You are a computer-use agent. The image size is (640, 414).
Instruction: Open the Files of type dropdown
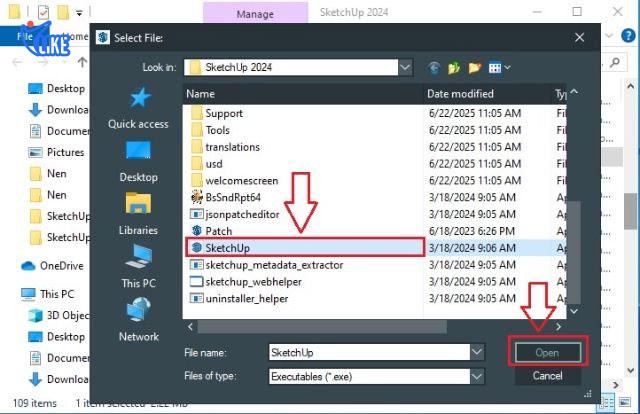coord(477,377)
